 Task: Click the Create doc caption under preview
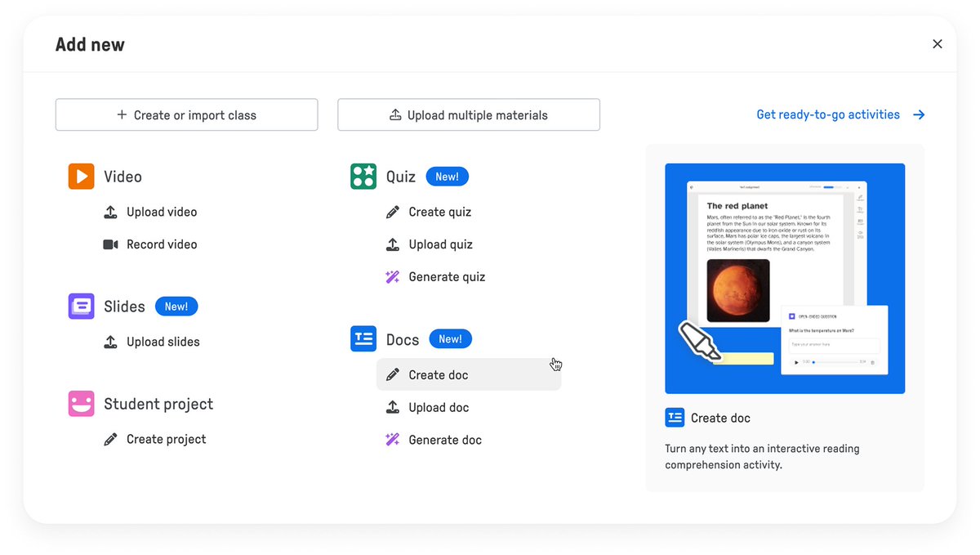(720, 418)
